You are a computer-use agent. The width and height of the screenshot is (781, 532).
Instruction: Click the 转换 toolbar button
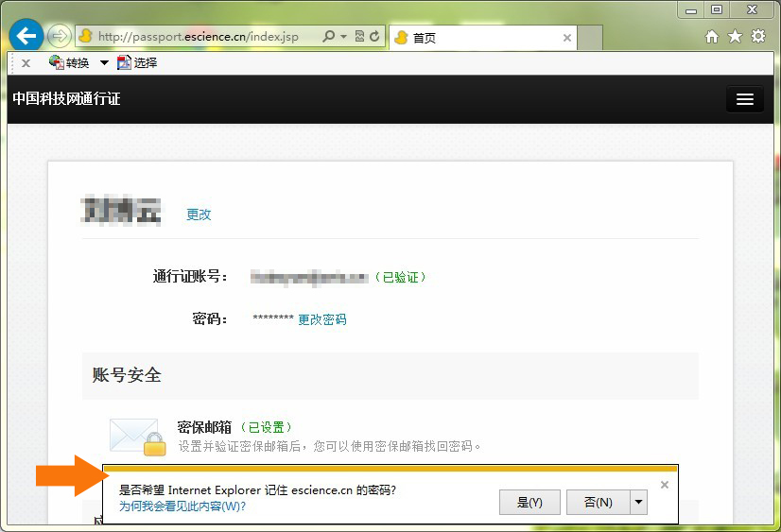pyautogui.click(x=69, y=63)
